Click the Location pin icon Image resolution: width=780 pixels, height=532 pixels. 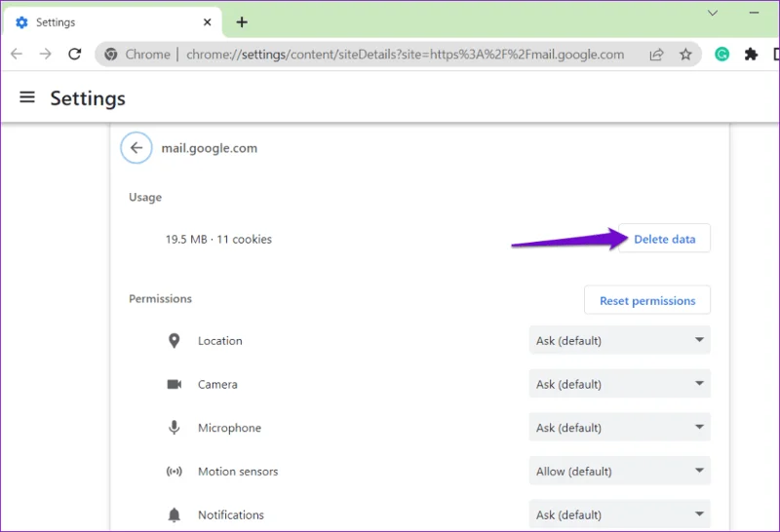click(x=175, y=341)
